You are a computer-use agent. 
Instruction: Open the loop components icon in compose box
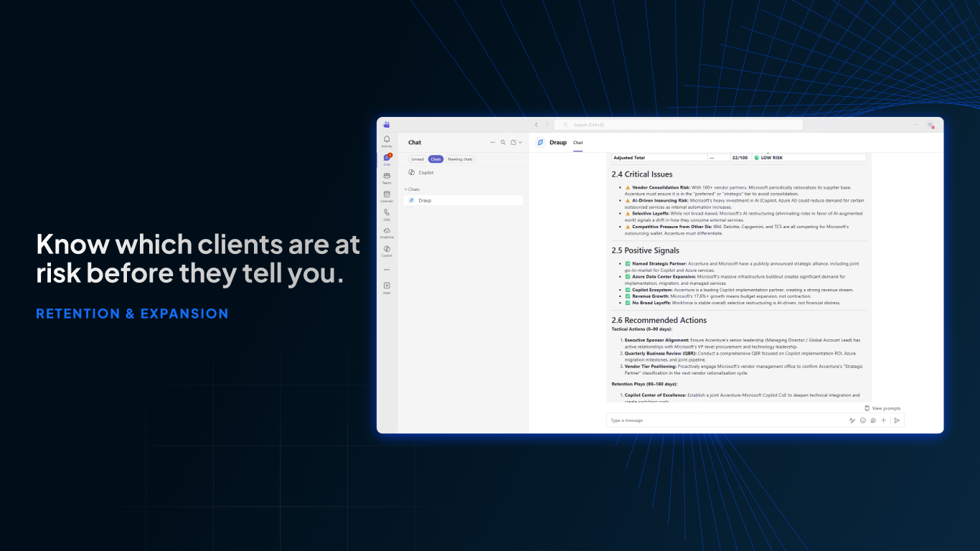873,420
